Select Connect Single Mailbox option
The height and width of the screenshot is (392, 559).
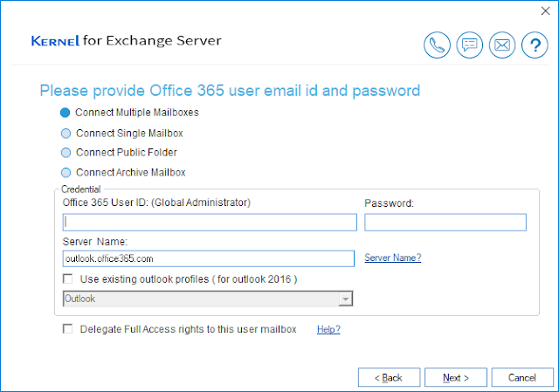[66, 134]
